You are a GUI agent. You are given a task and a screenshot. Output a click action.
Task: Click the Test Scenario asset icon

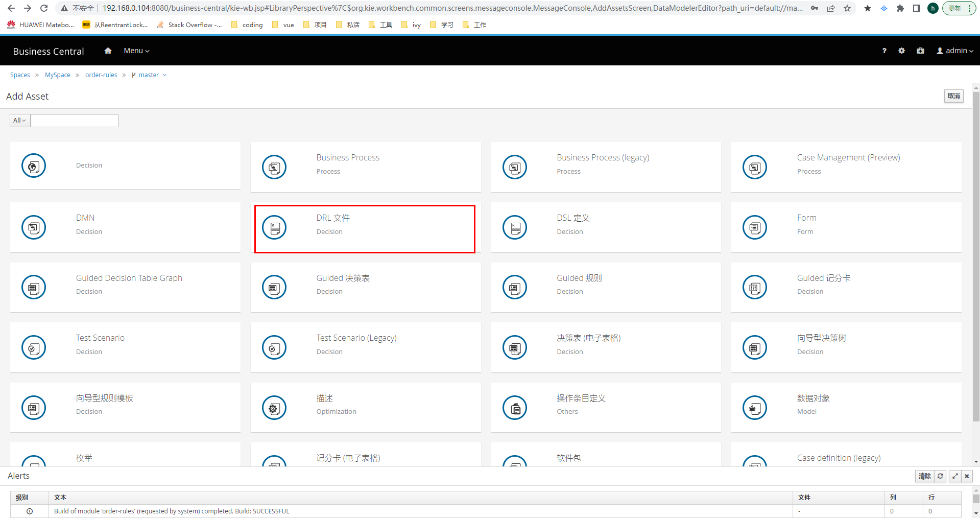click(34, 347)
